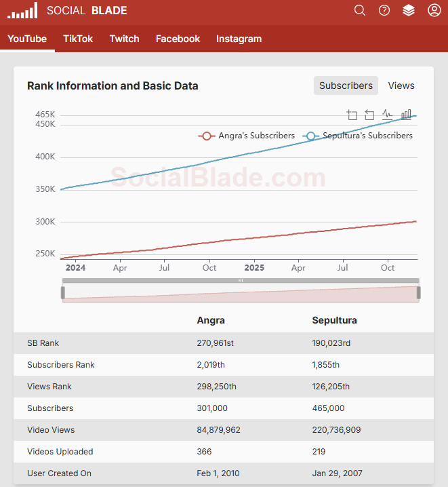Viewport: 448px width, 487px height.
Task: Toggle Angra's Subscribers legend series
Action: (x=246, y=136)
